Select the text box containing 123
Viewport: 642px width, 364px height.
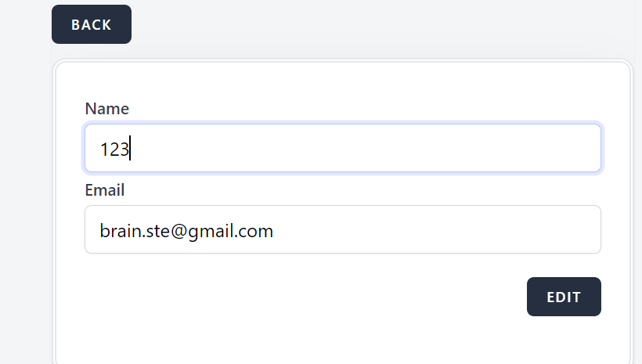(x=342, y=148)
